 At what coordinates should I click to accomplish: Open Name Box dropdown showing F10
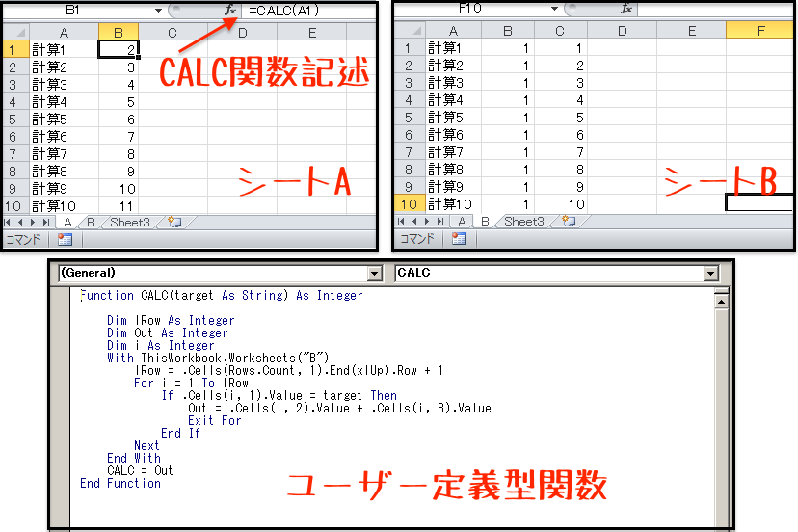[554, 8]
